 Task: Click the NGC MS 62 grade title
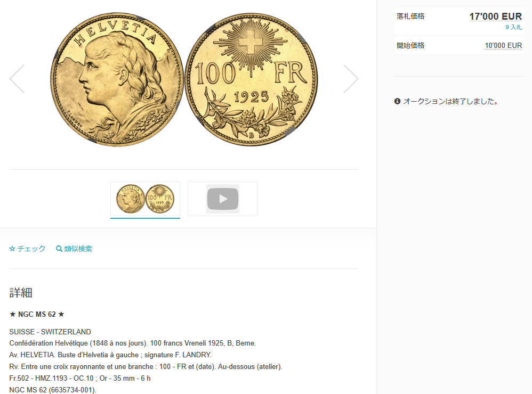click(37, 314)
